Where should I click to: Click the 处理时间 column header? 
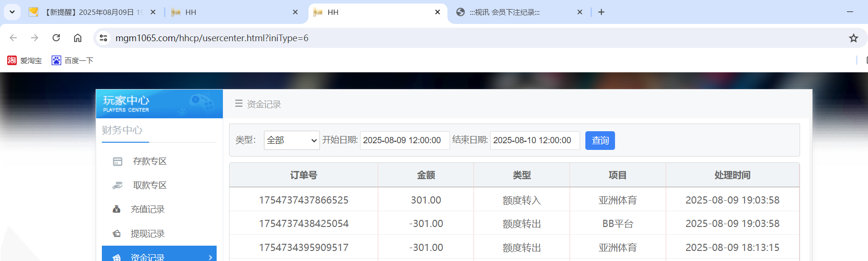(x=732, y=175)
